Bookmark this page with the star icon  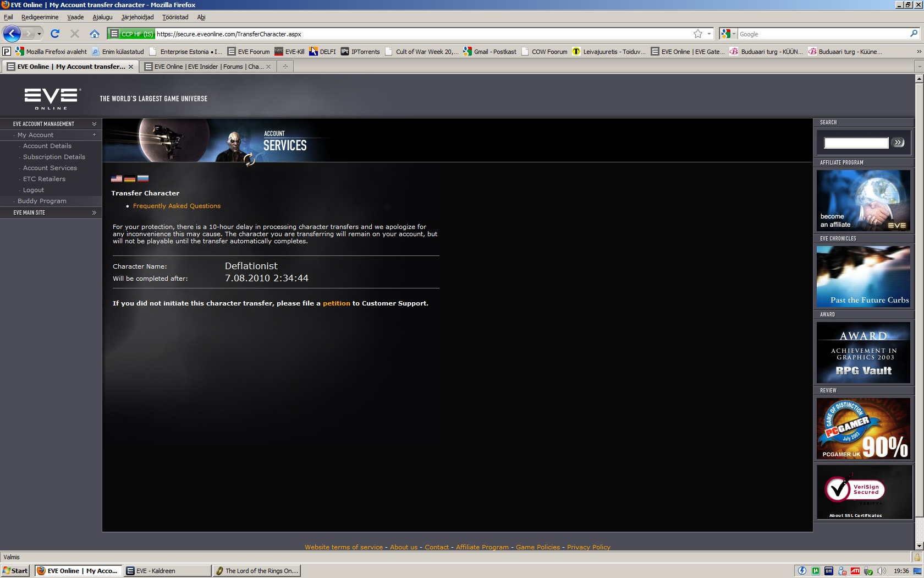click(698, 34)
